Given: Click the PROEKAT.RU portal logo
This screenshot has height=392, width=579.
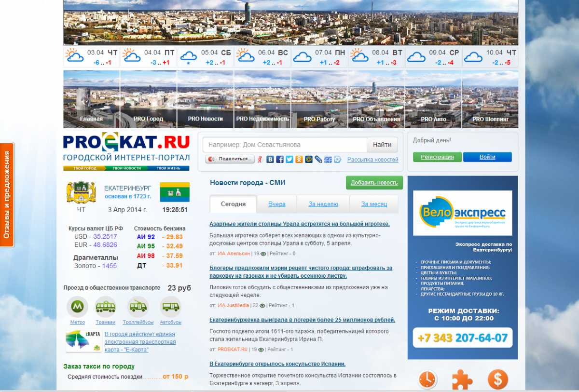Looking at the screenshot, I should click(126, 151).
